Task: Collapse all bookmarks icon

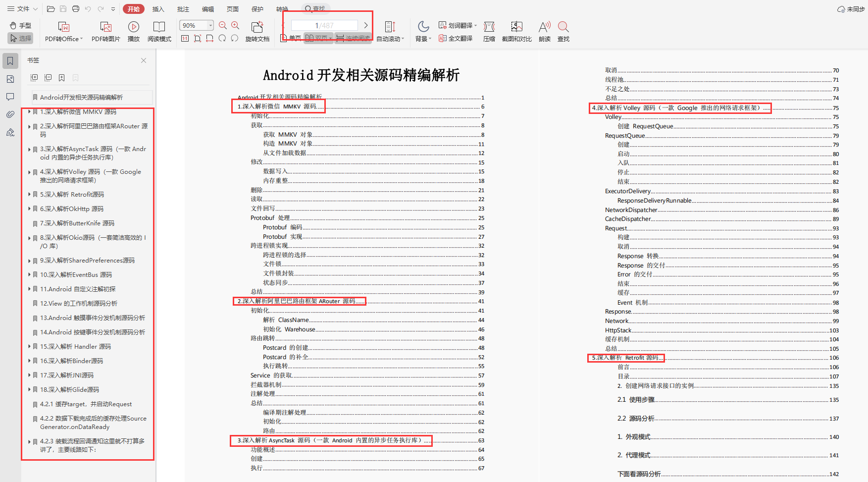Action: [x=48, y=78]
